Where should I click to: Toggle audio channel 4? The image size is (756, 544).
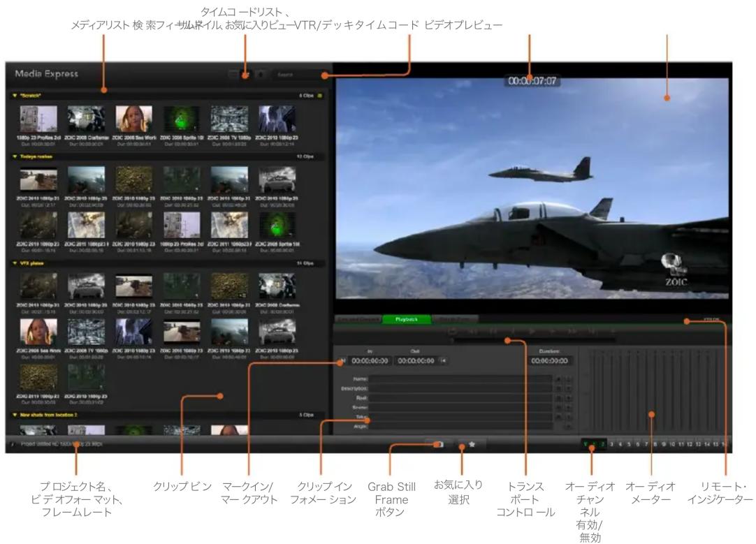pos(620,443)
